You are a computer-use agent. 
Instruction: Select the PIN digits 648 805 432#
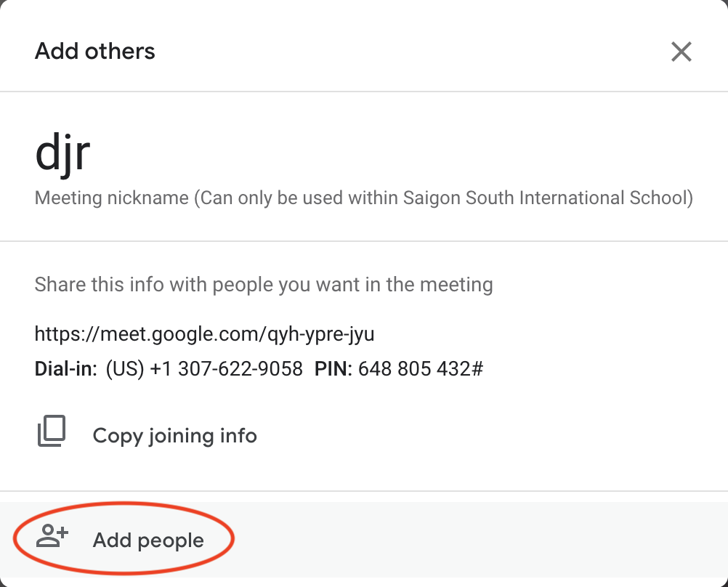point(421,369)
